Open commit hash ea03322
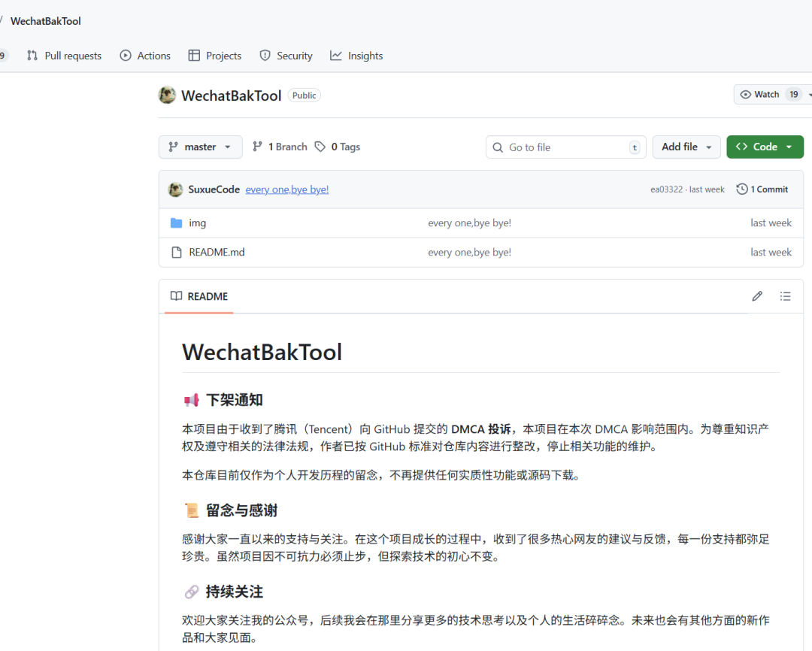The image size is (812, 651). click(666, 189)
